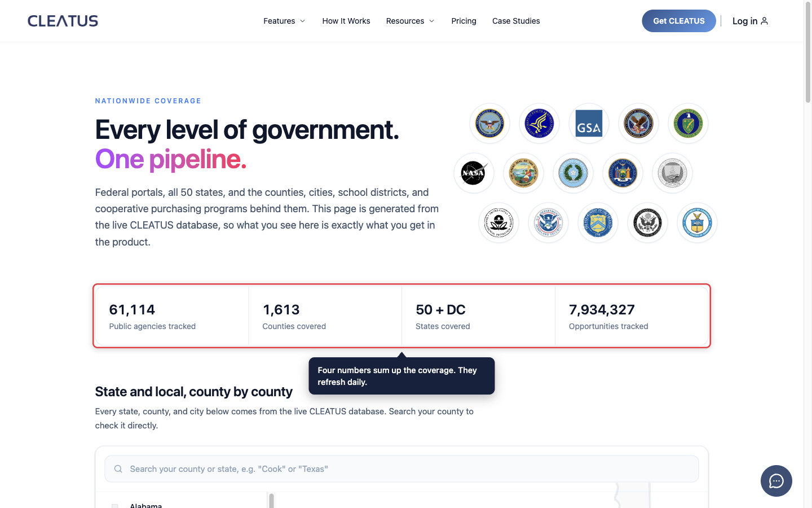
Task: Click the Homeland Security seal
Action: coord(548,223)
